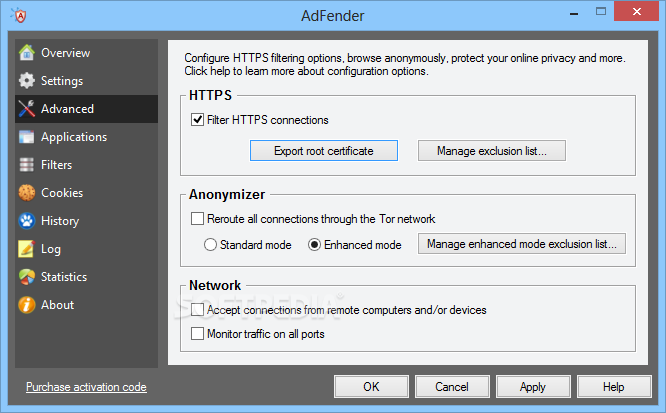This screenshot has width=666, height=413.
Task: Select the Standard mode radio button
Action: coord(210,245)
